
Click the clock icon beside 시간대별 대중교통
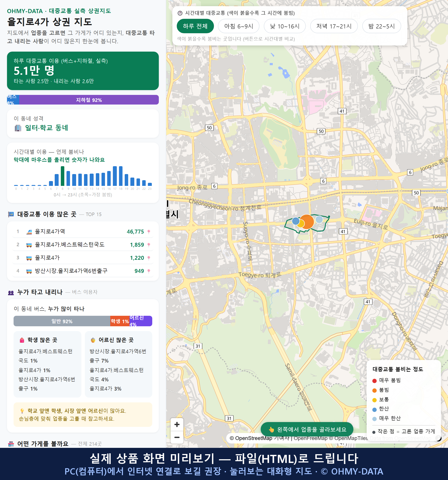(x=180, y=13)
